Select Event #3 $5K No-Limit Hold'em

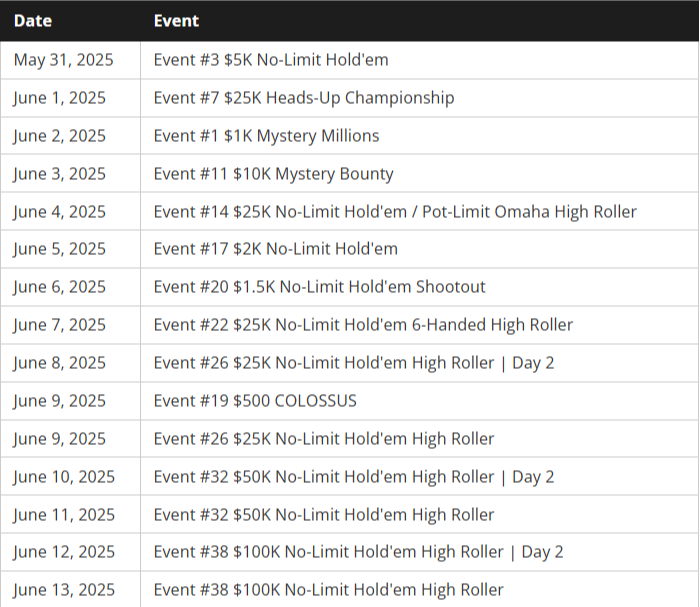point(270,60)
